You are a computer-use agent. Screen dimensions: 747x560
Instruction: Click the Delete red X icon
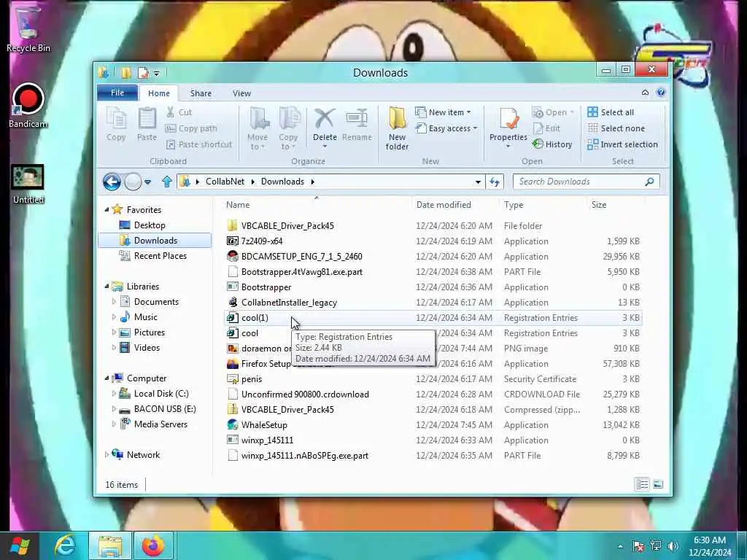point(325,119)
